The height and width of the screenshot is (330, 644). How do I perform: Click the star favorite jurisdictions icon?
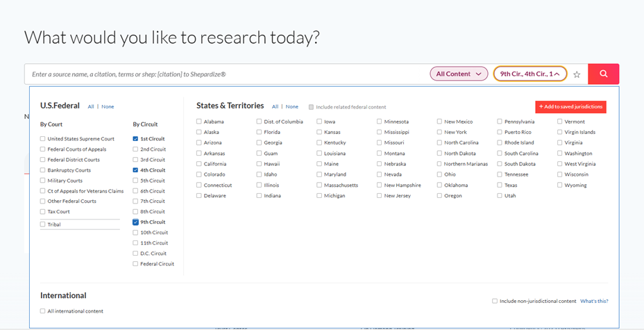(577, 74)
